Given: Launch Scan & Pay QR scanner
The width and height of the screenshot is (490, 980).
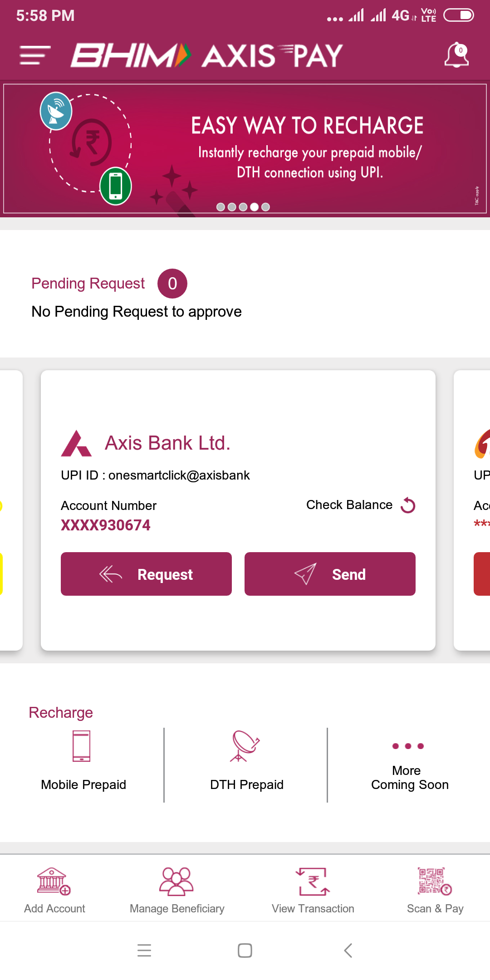Looking at the screenshot, I should 435,882.
